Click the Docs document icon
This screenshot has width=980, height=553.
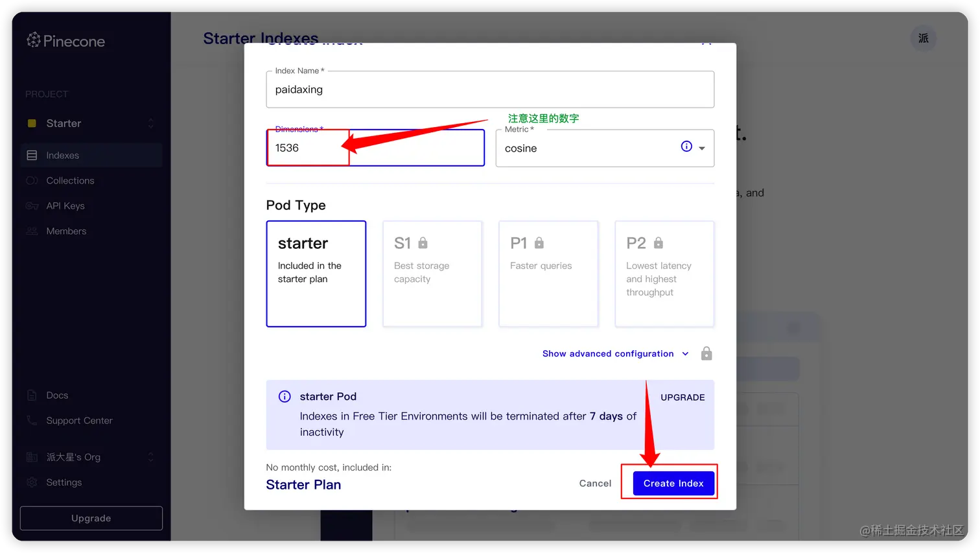[32, 395]
